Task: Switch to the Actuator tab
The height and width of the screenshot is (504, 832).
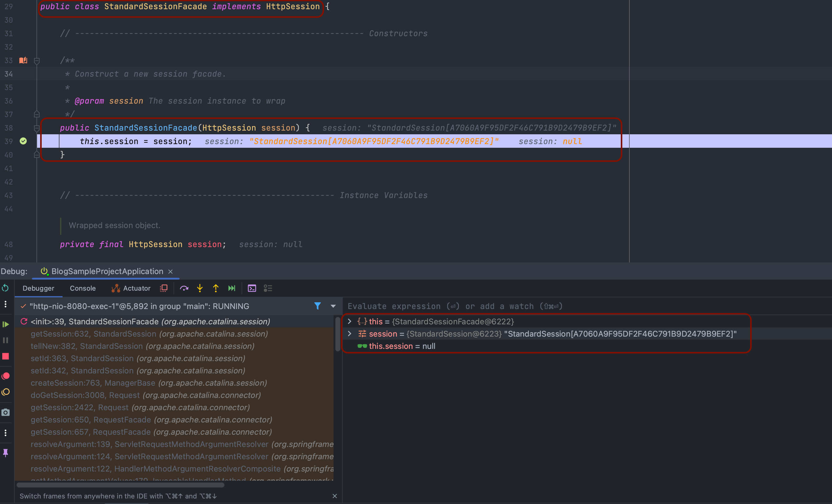Action: pos(131,288)
